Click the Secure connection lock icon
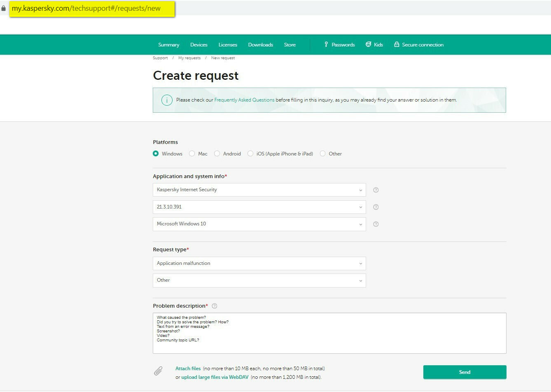The image size is (551, 392). (397, 44)
